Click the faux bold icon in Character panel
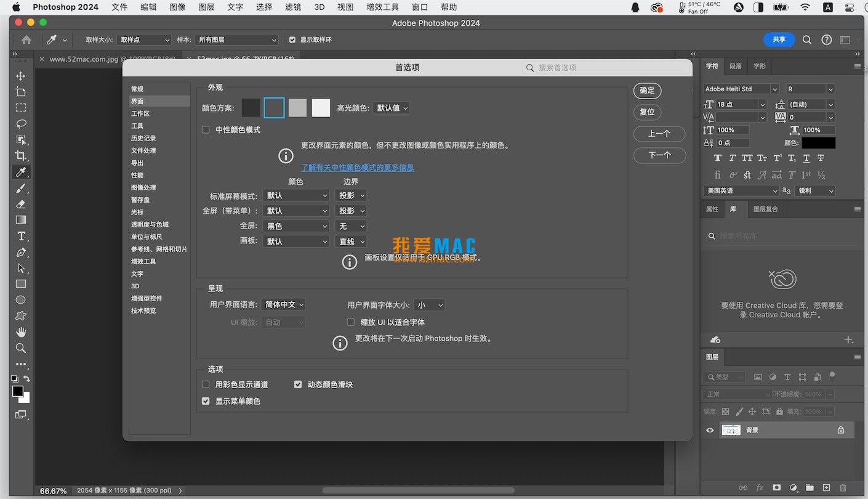 tap(718, 158)
